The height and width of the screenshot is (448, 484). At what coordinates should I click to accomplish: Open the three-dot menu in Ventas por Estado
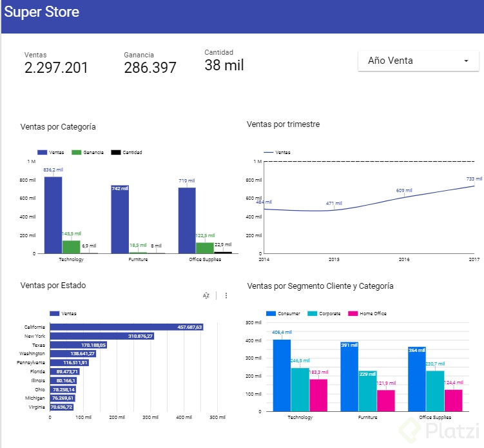[x=226, y=296]
